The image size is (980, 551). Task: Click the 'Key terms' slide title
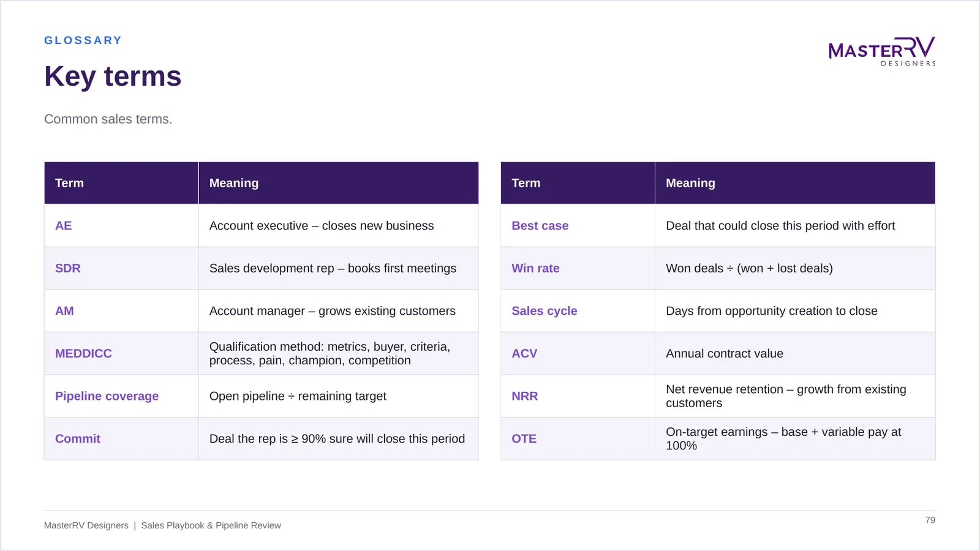click(113, 77)
